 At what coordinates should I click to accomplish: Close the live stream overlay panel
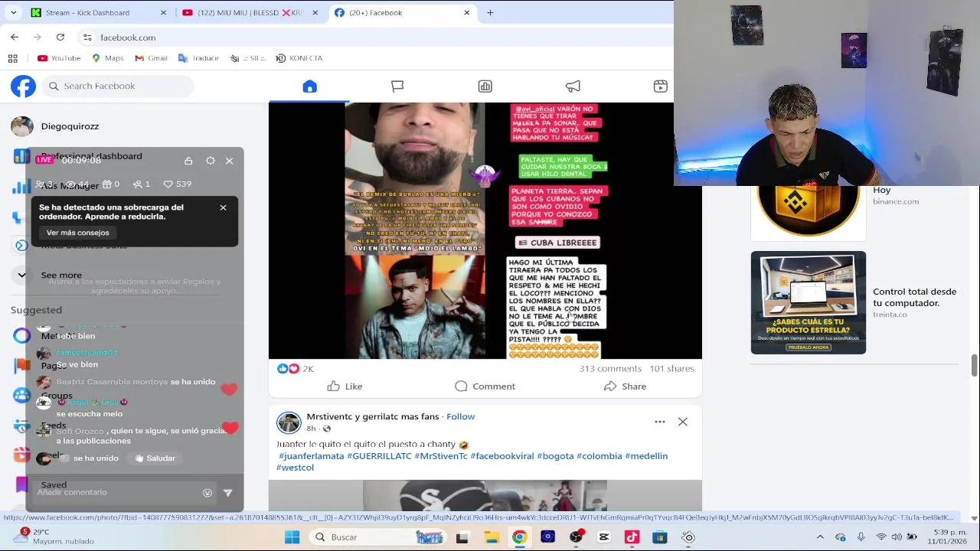click(x=229, y=161)
